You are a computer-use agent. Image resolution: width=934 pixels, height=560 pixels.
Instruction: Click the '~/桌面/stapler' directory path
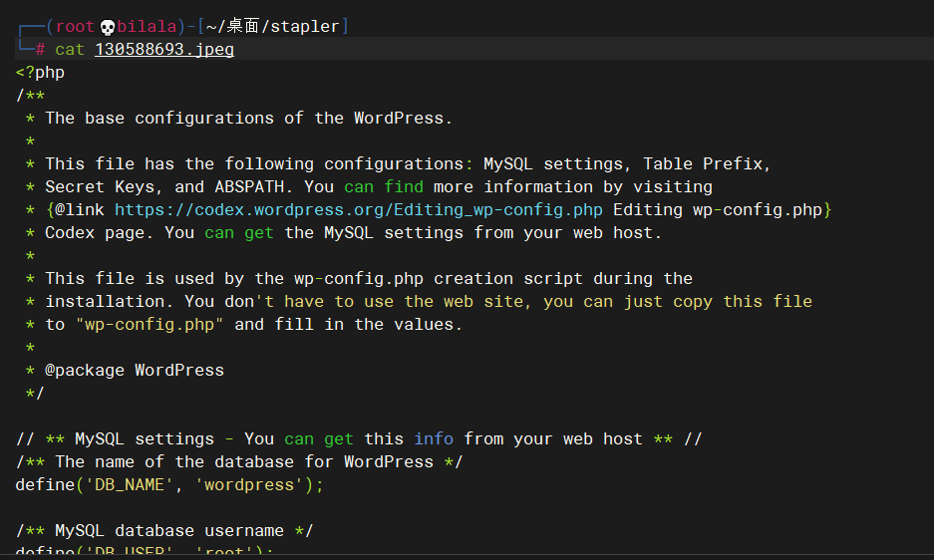(273, 26)
